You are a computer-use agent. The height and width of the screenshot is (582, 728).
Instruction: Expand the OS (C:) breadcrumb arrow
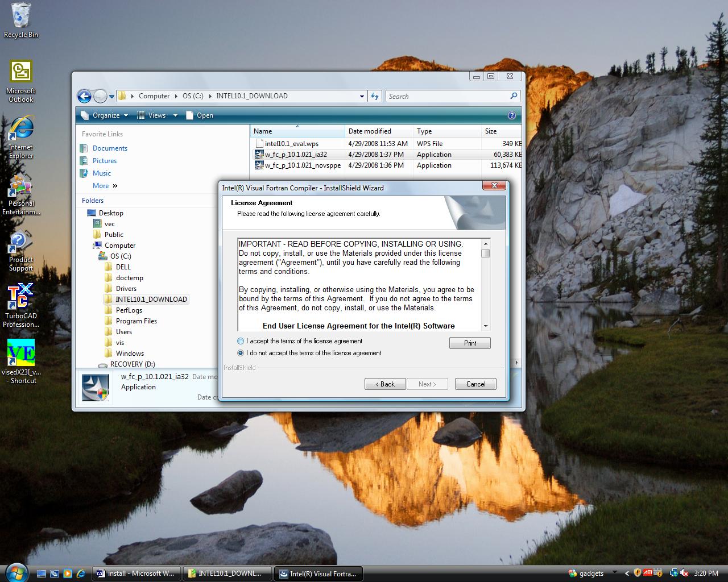click(x=209, y=96)
